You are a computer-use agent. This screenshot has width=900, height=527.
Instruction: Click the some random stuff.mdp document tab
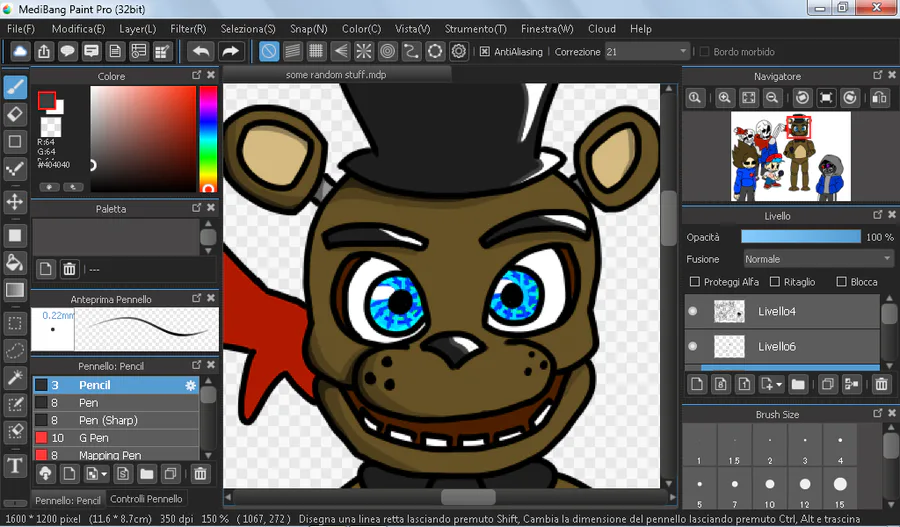(x=336, y=75)
